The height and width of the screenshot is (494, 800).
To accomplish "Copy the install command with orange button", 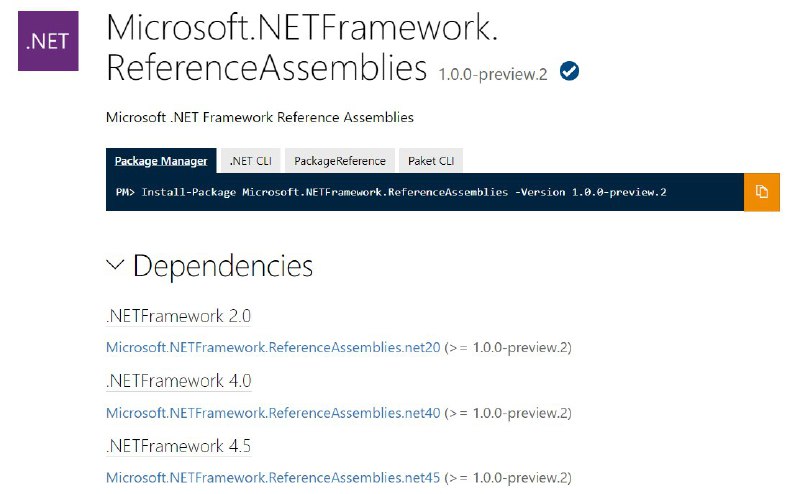I will tap(762, 192).
